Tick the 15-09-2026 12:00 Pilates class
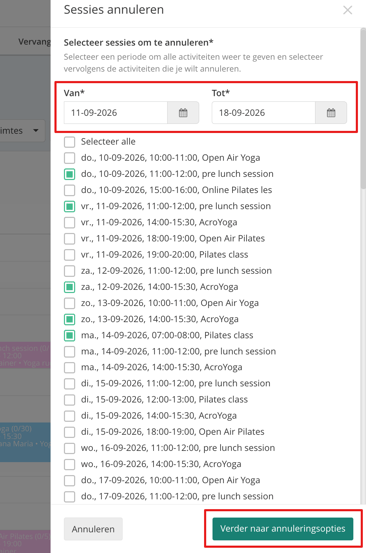Screen dimensions: 366x553 click(x=69, y=400)
